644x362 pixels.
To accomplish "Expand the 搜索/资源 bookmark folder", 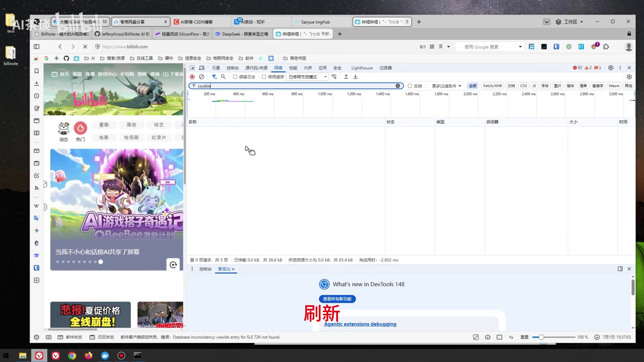I will 112,58.
